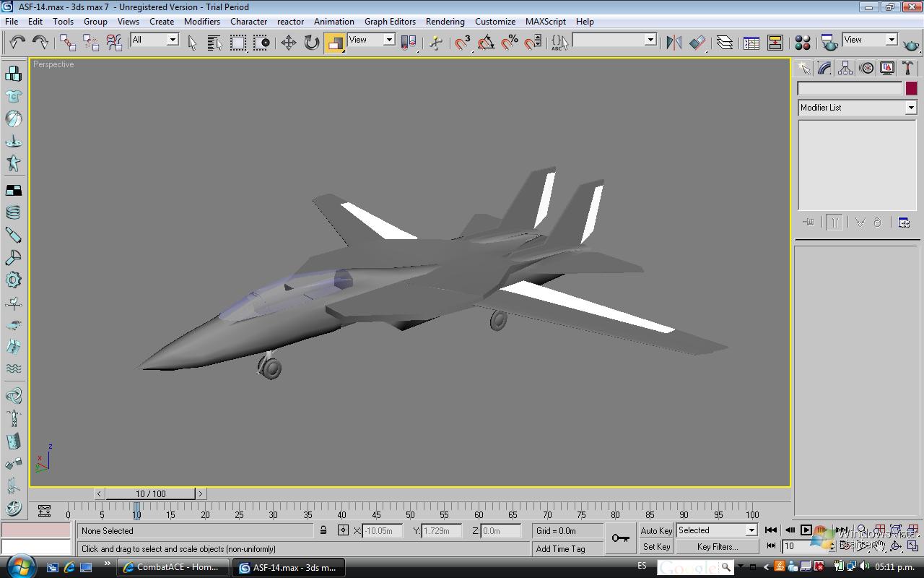Open the reactor menu
The image size is (924, 578).
tap(290, 21)
